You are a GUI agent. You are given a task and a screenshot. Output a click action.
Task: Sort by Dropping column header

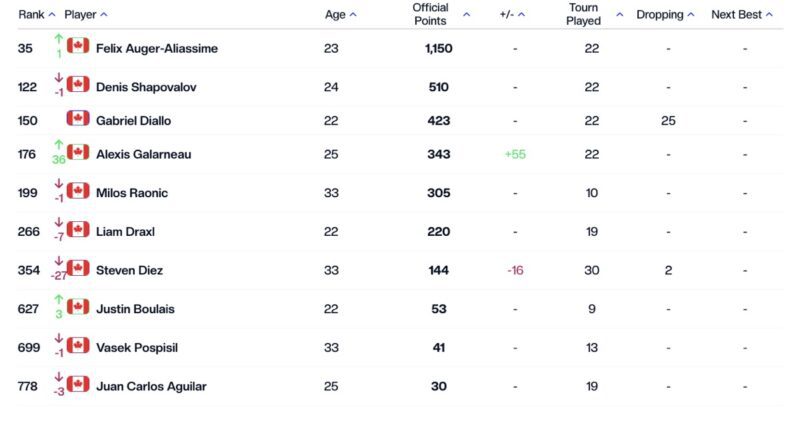point(666,15)
